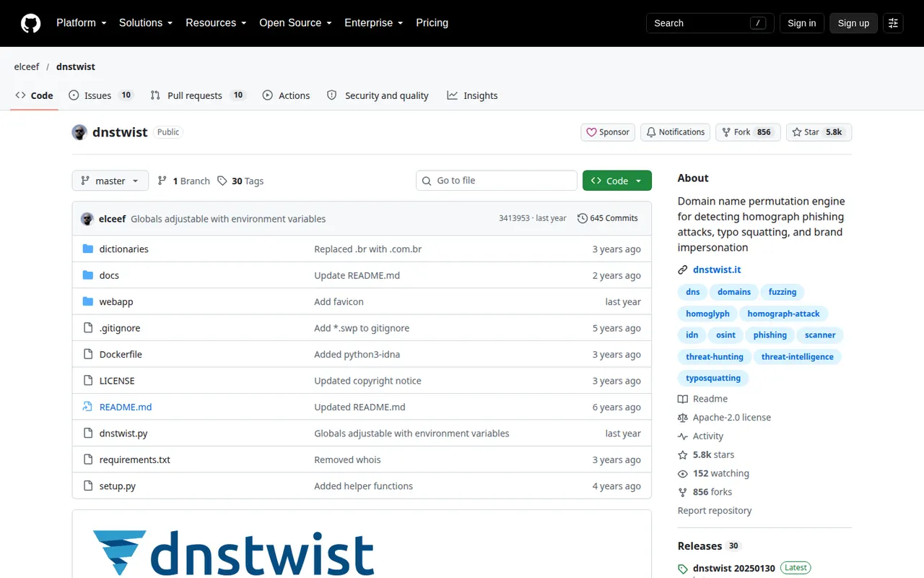Viewport: 924px width, 578px height.
Task: Expand the Platform menu
Action: click(x=82, y=23)
